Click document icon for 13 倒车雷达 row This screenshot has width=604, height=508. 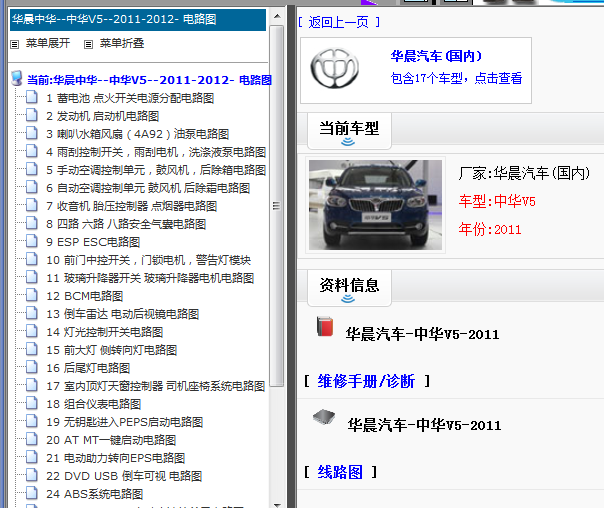pyautogui.click(x=32, y=313)
